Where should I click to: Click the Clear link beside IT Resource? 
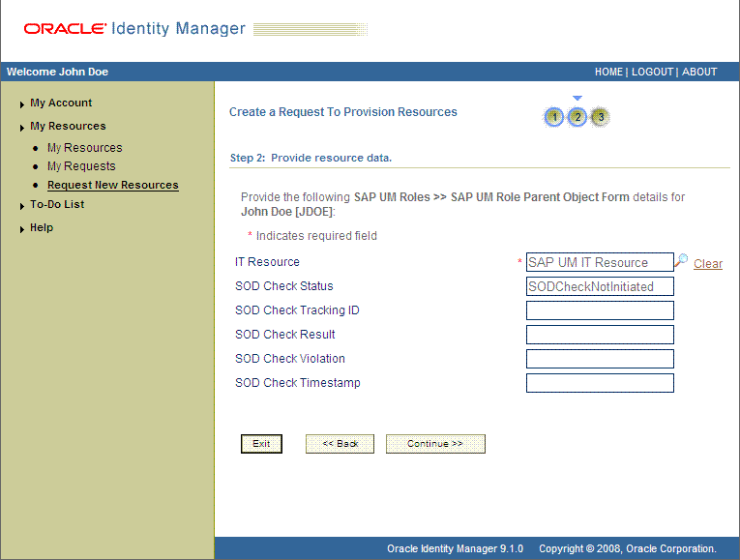pos(708,264)
